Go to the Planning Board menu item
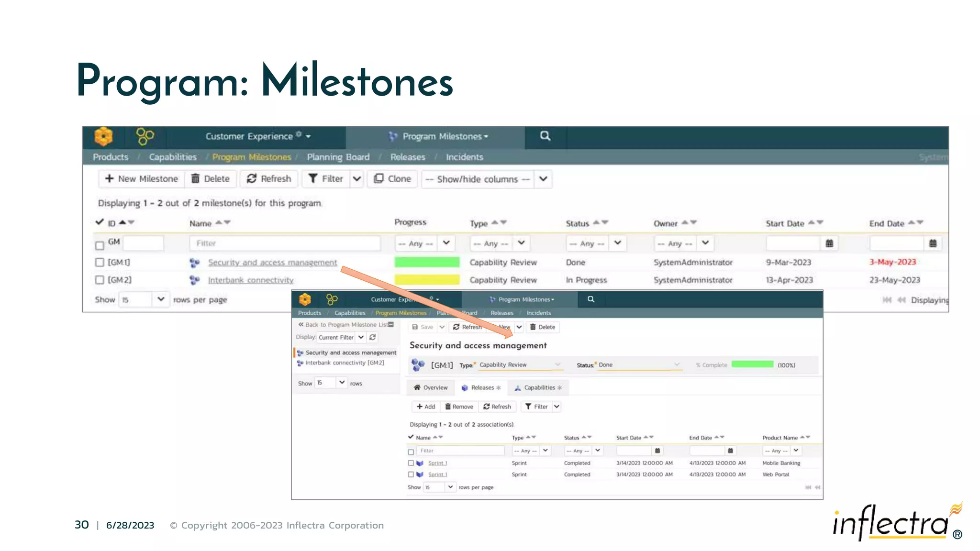The image size is (980, 551). (338, 157)
